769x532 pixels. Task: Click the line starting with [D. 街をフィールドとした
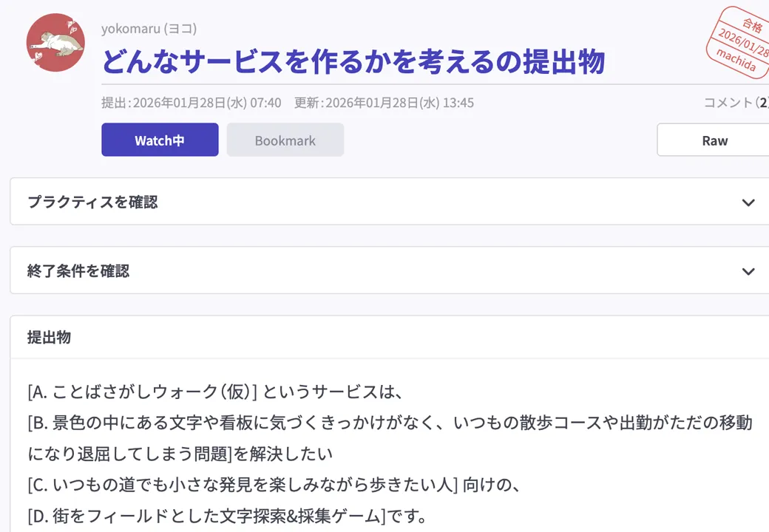coord(227,516)
